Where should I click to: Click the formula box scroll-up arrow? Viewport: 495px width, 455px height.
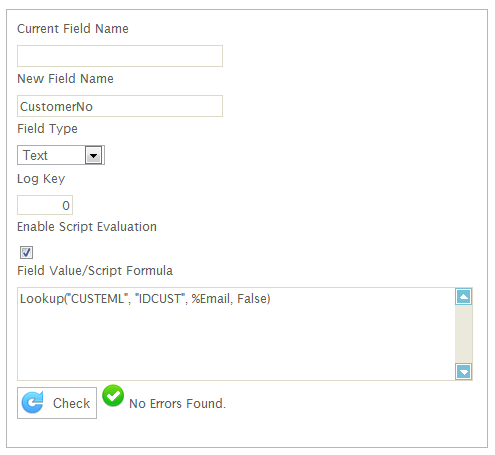[x=464, y=297]
